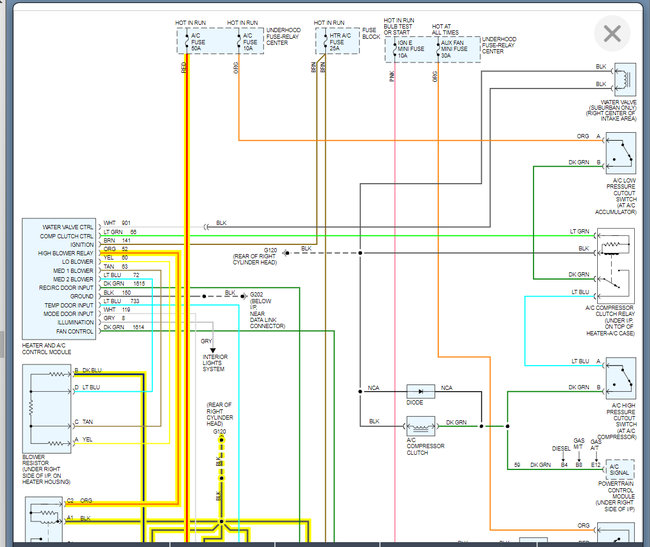The image size is (650, 547).
Task: Click the 'B DK BLU' blower resistor terminal label
Action: [x=88, y=370]
